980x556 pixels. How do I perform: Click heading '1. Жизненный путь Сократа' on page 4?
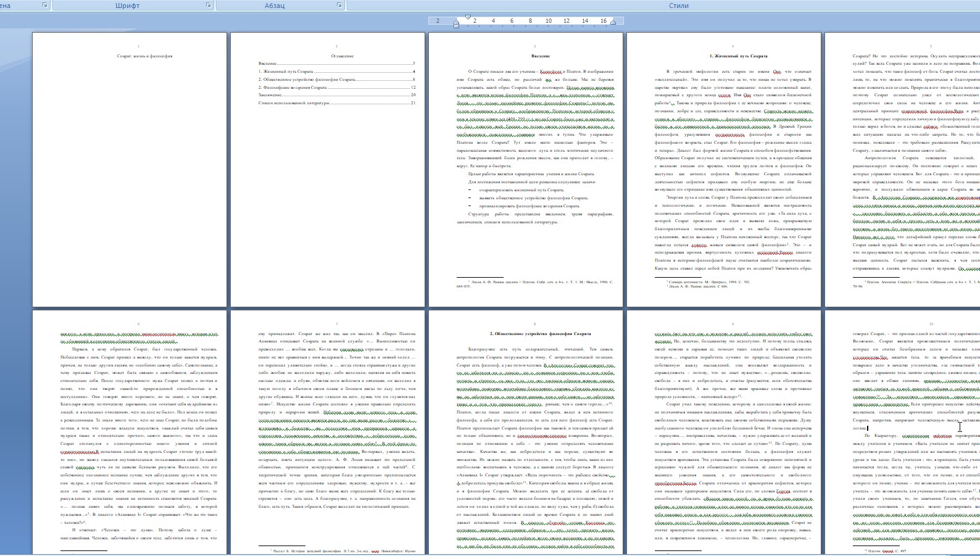pyautogui.click(x=738, y=56)
